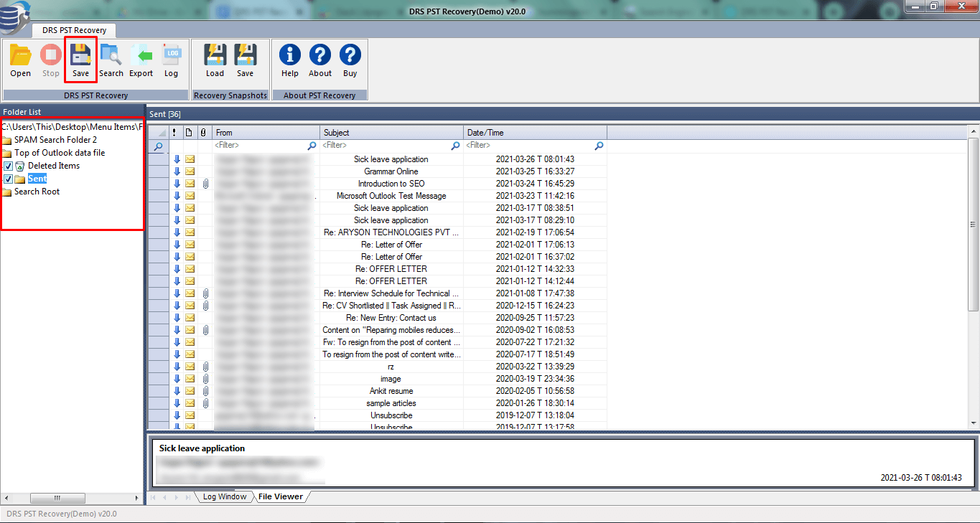Click the From filter input field
Image resolution: width=980 pixels, height=523 pixels.
(260, 146)
